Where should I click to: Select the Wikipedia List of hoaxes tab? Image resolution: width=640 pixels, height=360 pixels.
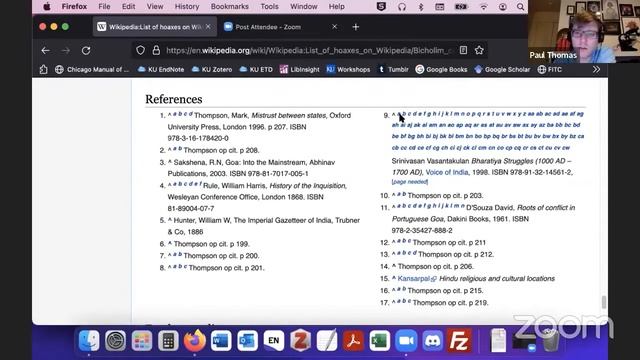point(155,27)
